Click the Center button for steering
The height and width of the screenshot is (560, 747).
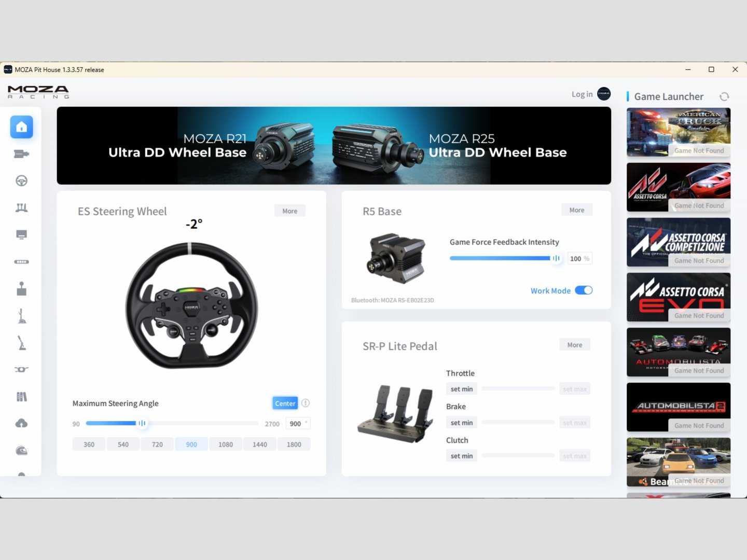[285, 403]
